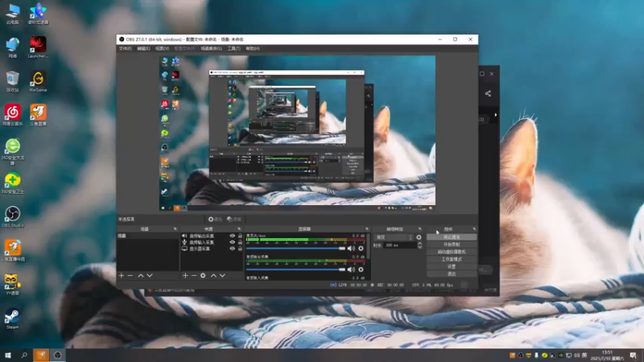Open the 文件(F) menu
The width and height of the screenshot is (644, 362).
click(126, 48)
